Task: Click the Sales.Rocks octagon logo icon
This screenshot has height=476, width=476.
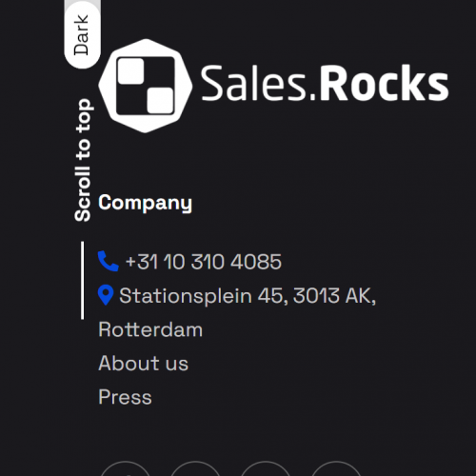Action: point(146,86)
